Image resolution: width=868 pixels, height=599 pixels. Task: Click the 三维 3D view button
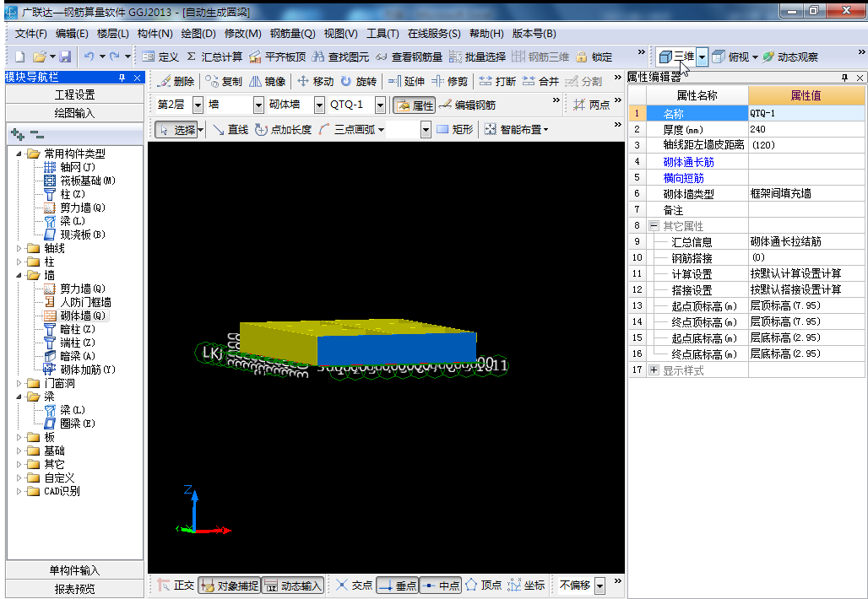pyautogui.click(x=676, y=57)
